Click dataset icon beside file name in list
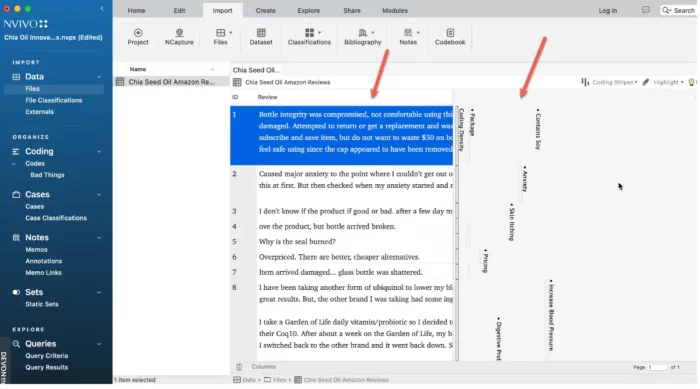Image resolution: width=700 pixels, height=389 pixels. tap(120, 82)
